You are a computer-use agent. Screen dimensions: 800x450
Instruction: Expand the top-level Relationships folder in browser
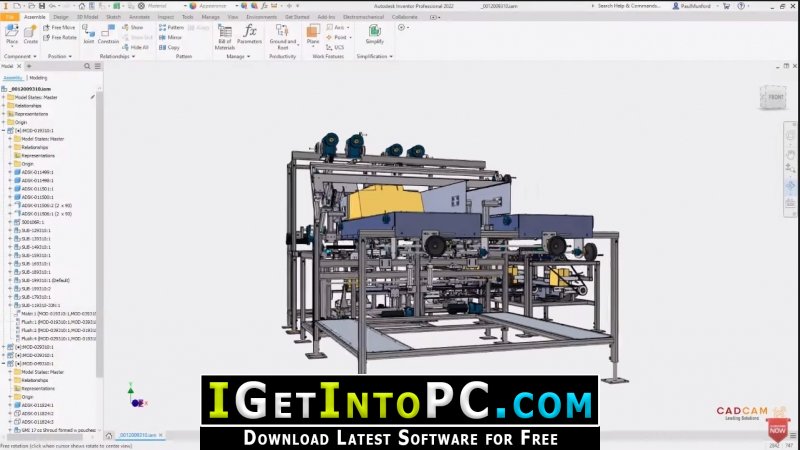4,106
